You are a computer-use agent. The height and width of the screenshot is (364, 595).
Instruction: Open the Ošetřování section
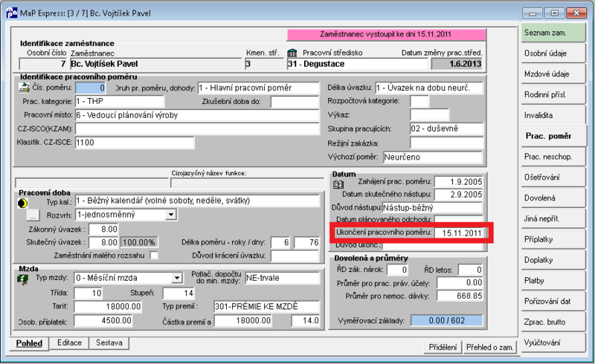tap(553, 178)
